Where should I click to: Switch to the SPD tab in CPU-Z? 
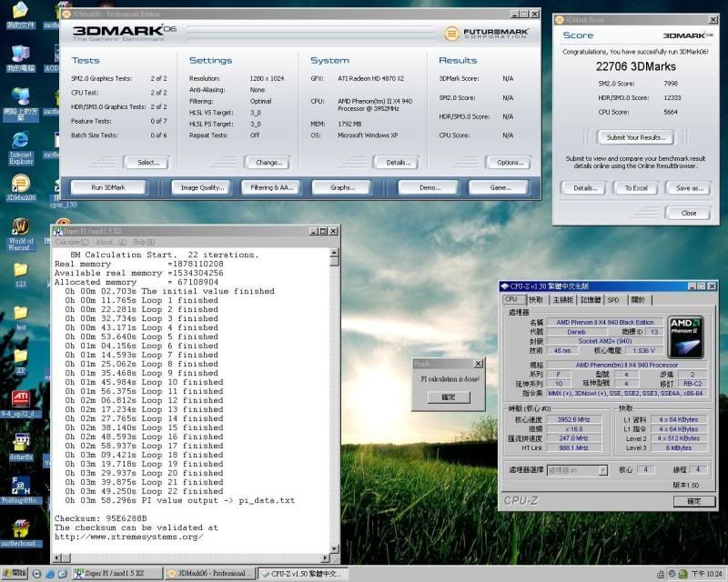[x=613, y=300]
